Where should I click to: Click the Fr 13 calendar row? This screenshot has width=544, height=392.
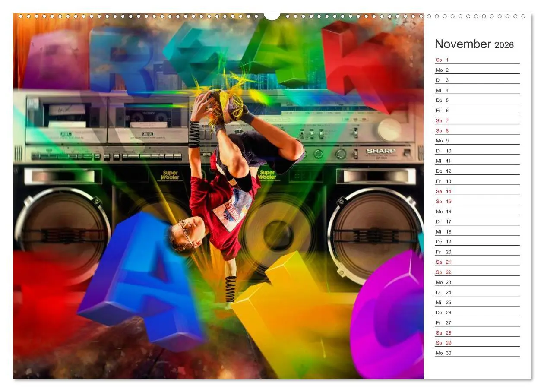pyautogui.click(x=477, y=181)
